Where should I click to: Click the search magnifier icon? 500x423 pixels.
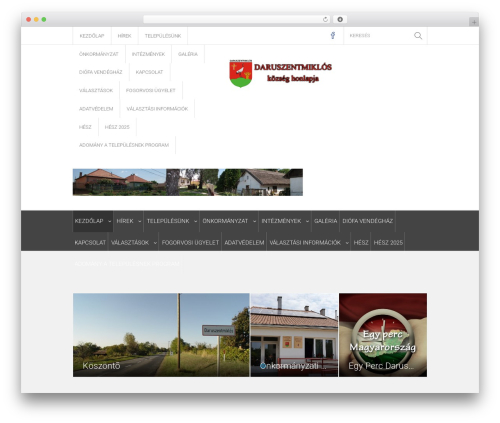point(418,36)
